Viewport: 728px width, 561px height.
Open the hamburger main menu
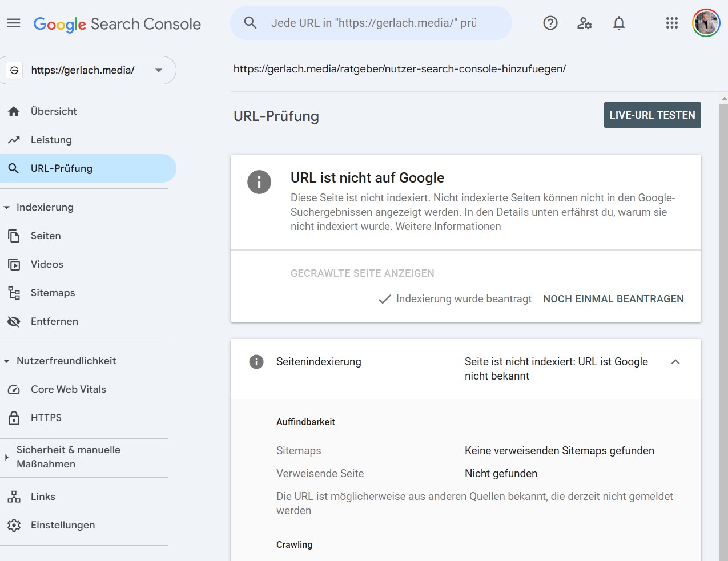tap(14, 23)
